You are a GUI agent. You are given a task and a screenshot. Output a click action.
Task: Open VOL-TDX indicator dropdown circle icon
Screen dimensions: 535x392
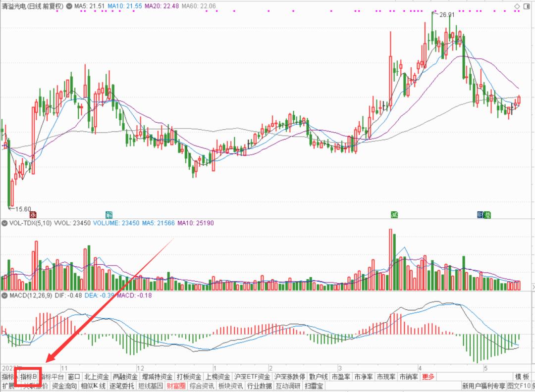click(4, 223)
